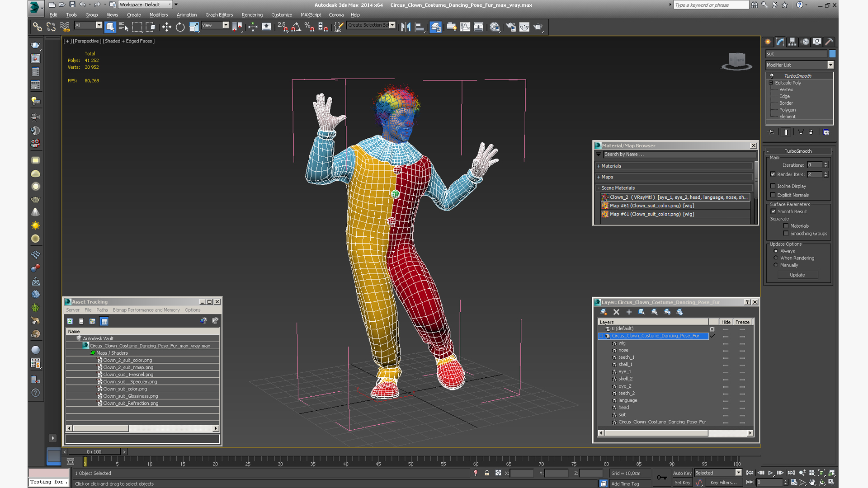
Task: Open Render Setup icon
Action: pyautogui.click(x=510, y=27)
